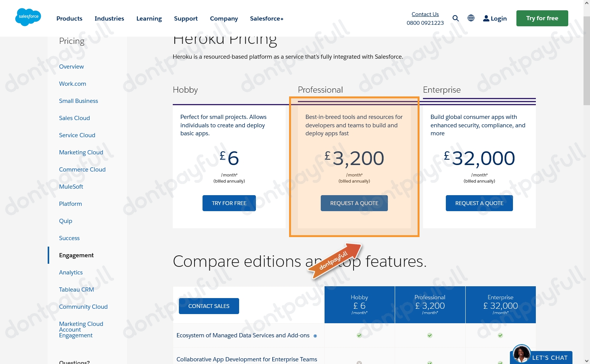Open the Industries menu
The height and width of the screenshot is (364, 590).
(x=109, y=18)
